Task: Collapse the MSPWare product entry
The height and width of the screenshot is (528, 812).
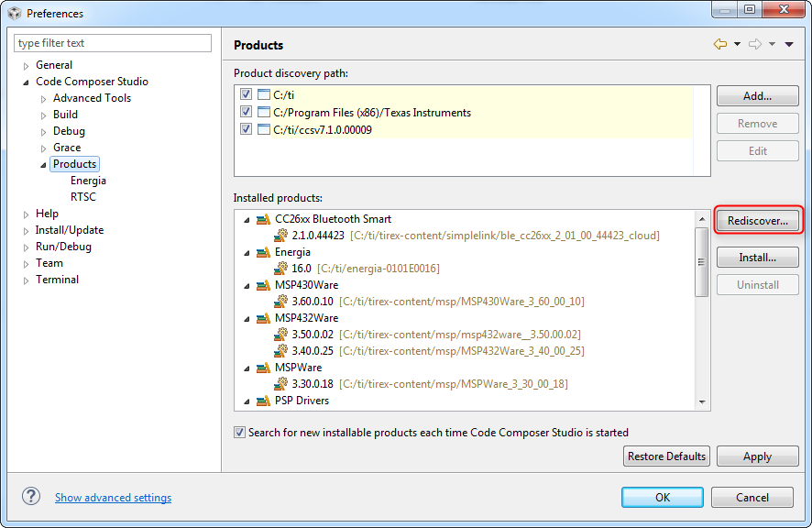Action: (246, 368)
